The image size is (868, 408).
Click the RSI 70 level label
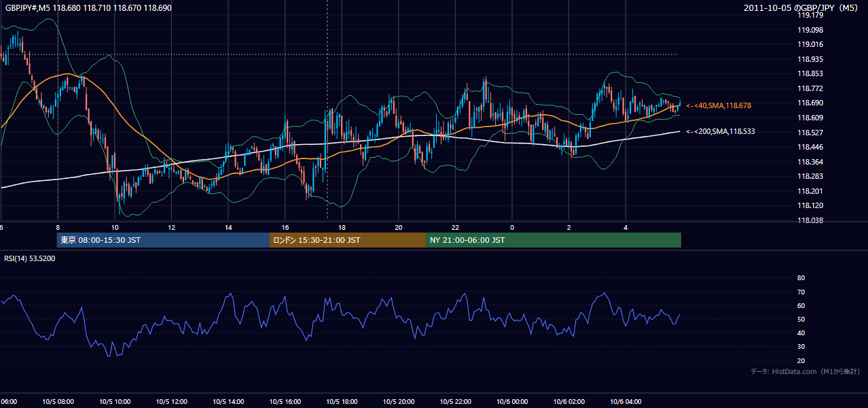pos(801,292)
